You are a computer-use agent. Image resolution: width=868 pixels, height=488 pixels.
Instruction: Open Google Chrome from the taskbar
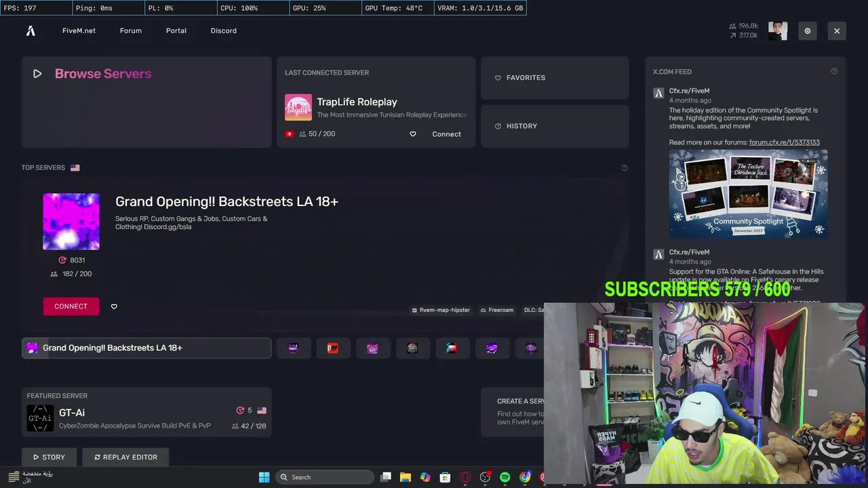tap(525, 477)
